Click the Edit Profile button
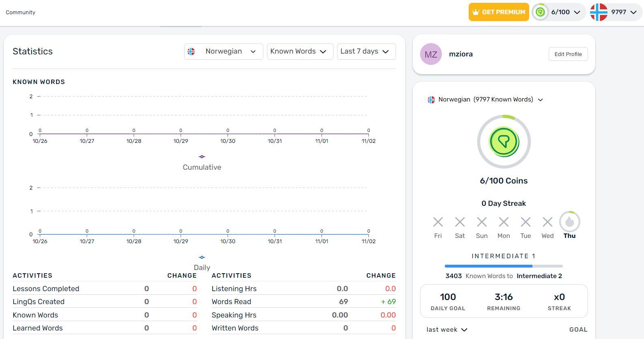The height and width of the screenshot is (339, 644). coord(568,54)
